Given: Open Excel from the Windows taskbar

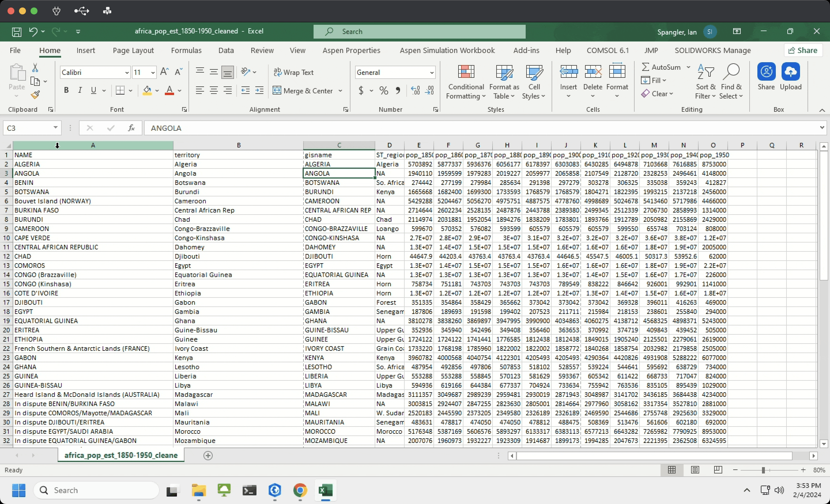Looking at the screenshot, I should [325, 490].
